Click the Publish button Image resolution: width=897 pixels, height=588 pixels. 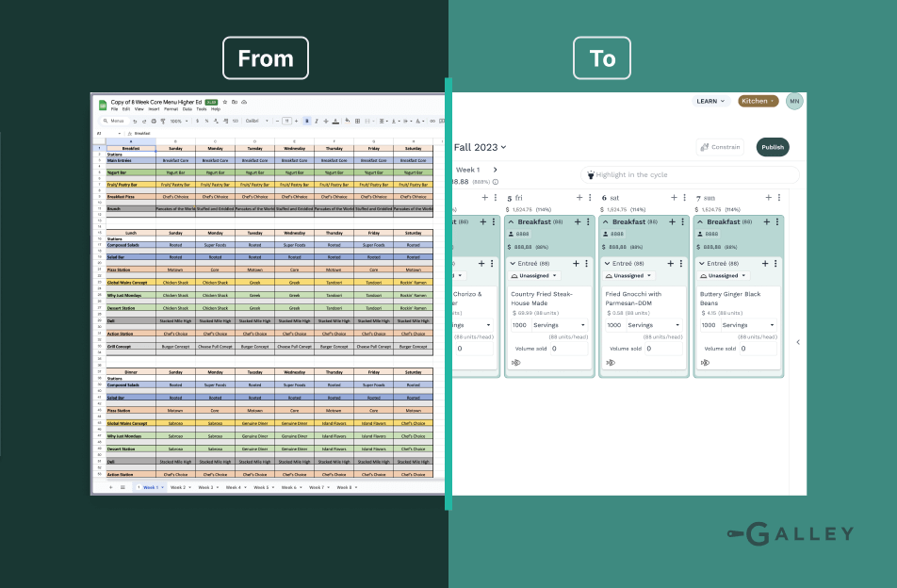pyautogui.click(x=773, y=147)
